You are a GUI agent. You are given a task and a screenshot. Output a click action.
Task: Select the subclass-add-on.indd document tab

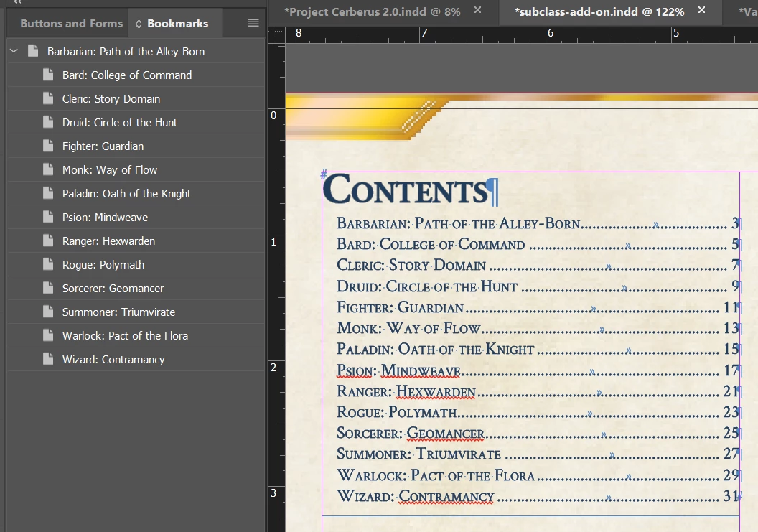click(x=599, y=11)
